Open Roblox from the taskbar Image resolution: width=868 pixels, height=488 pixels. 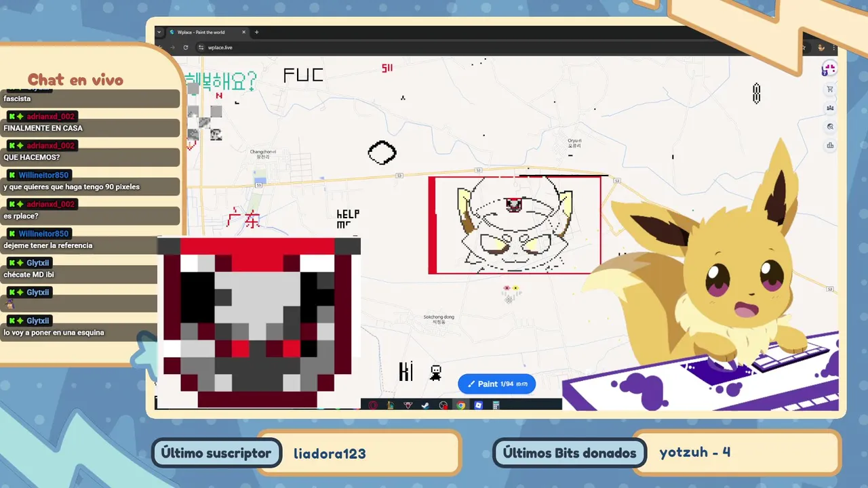click(x=479, y=405)
